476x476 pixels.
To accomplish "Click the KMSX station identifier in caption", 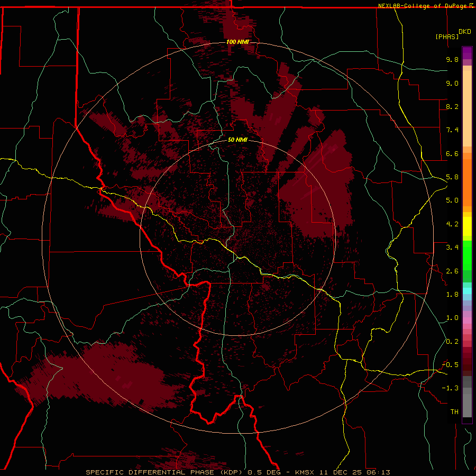I will click(x=305, y=472).
